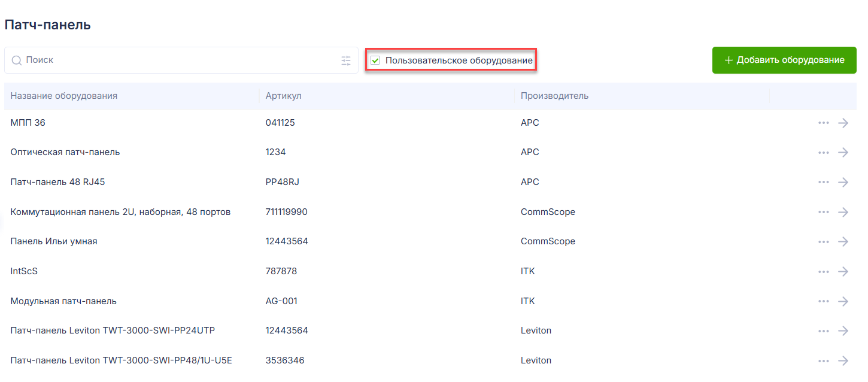868x382 pixels.
Task: Sort by Артикул column header
Action: coord(284,96)
